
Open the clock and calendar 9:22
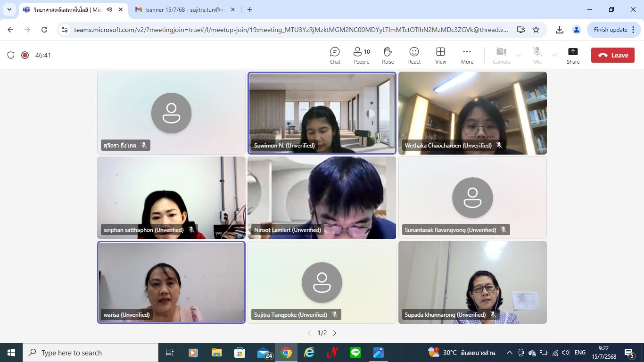point(603,353)
